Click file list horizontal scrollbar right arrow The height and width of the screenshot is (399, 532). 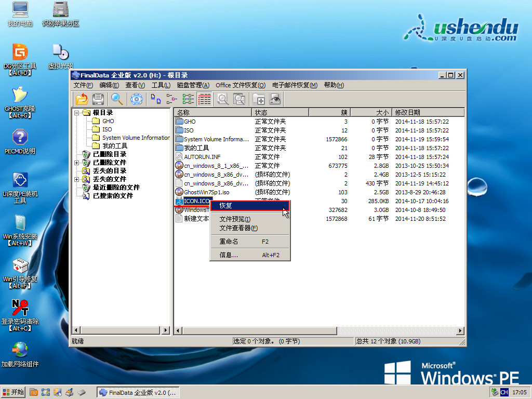pyautogui.click(x=460, y=331)
